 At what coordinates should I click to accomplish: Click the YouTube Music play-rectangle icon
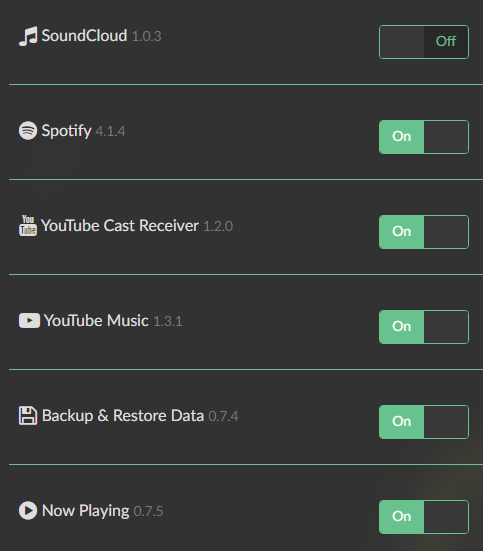(29, 320)
